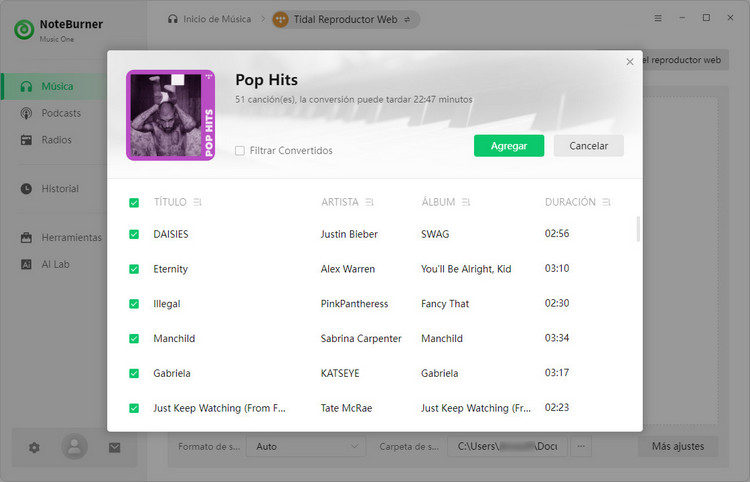Image resolution: width=750 pixels, height=482 pixels.
Task: Click the ÁLBUM column sort icon
Action: coord(467,202)
